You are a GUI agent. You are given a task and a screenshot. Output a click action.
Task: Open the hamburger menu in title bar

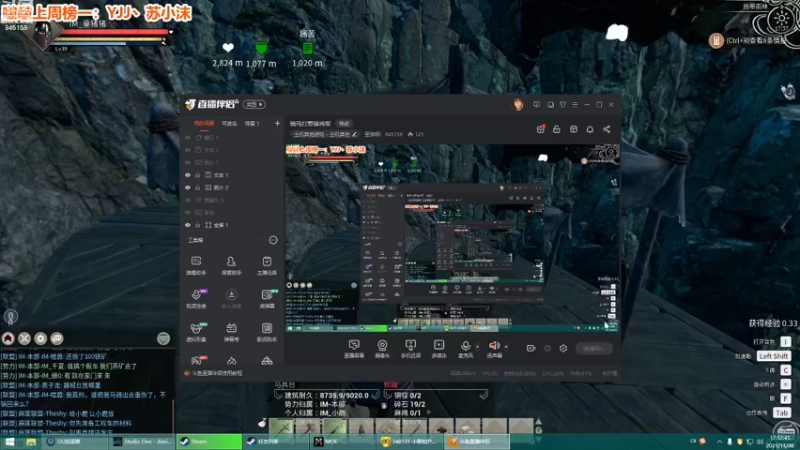tap(575, 105)
